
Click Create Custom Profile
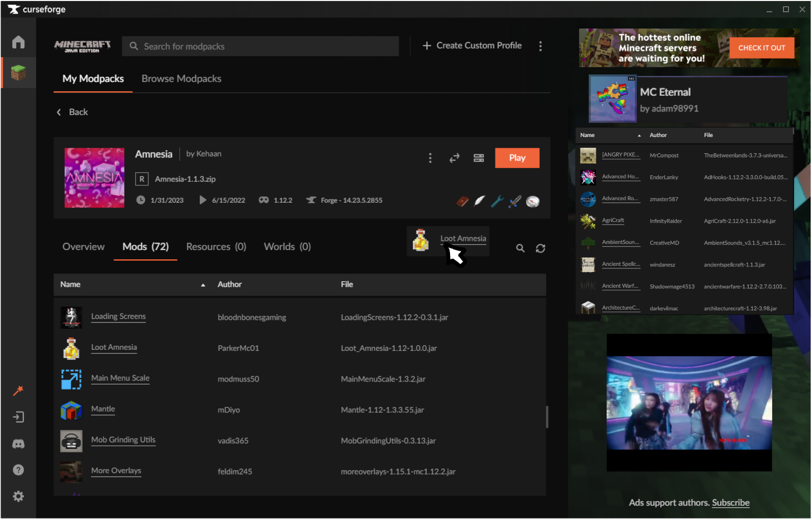tap(472, 46)
